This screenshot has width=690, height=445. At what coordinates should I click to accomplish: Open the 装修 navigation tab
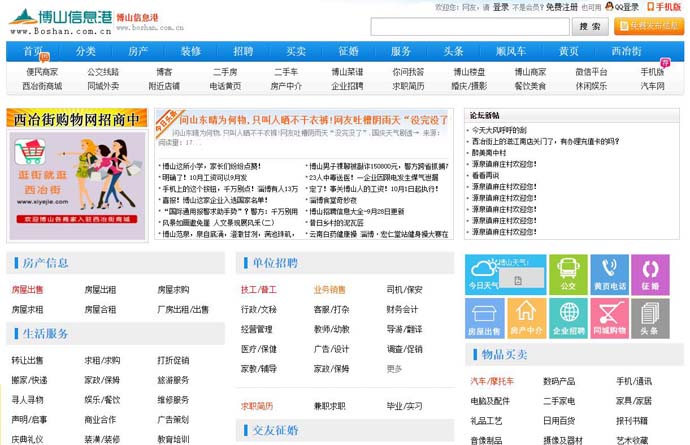(191, 51)
